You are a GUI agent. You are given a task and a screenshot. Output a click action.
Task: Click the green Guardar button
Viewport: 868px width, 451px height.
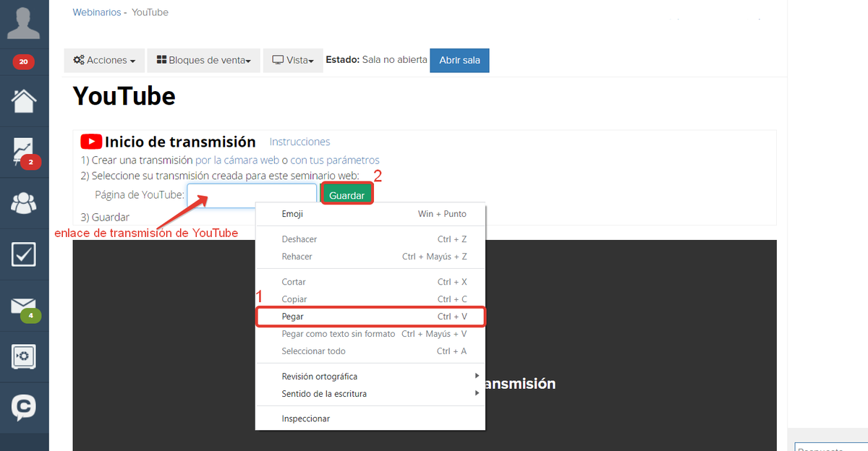(347, 195)
